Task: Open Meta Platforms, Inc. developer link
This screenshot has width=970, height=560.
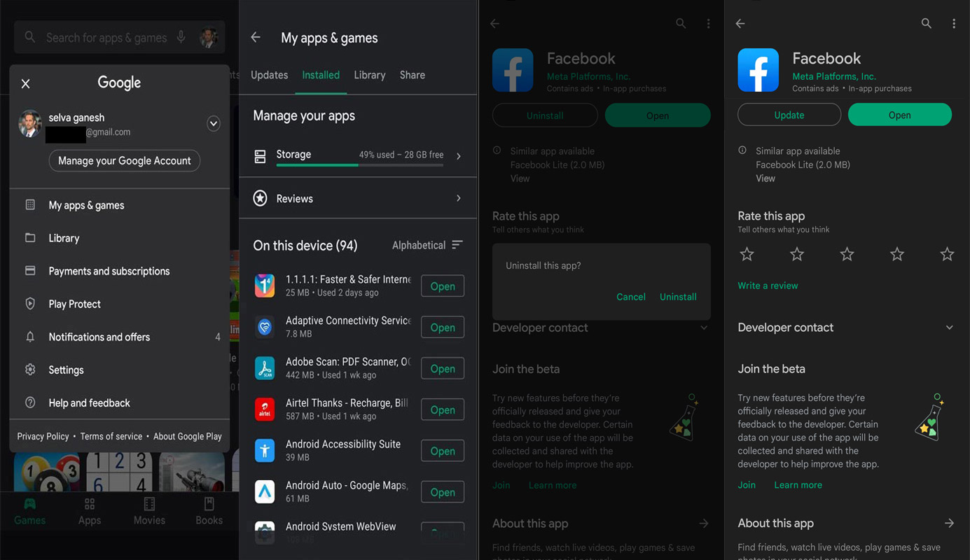Action: click(834, 76)
